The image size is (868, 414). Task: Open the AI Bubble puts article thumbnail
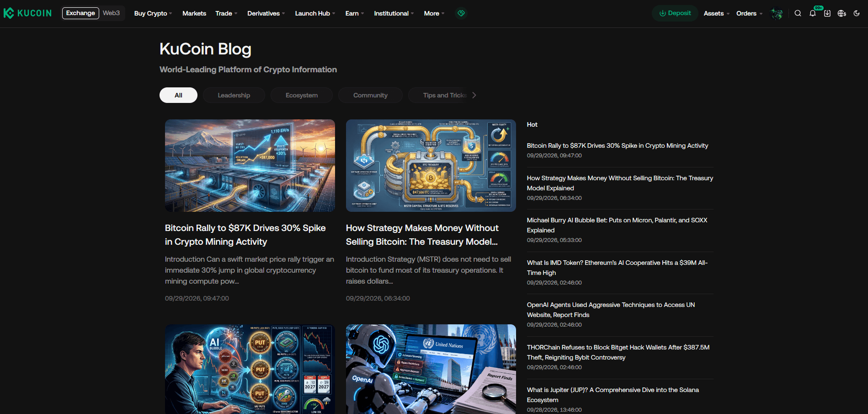point(250,369)
